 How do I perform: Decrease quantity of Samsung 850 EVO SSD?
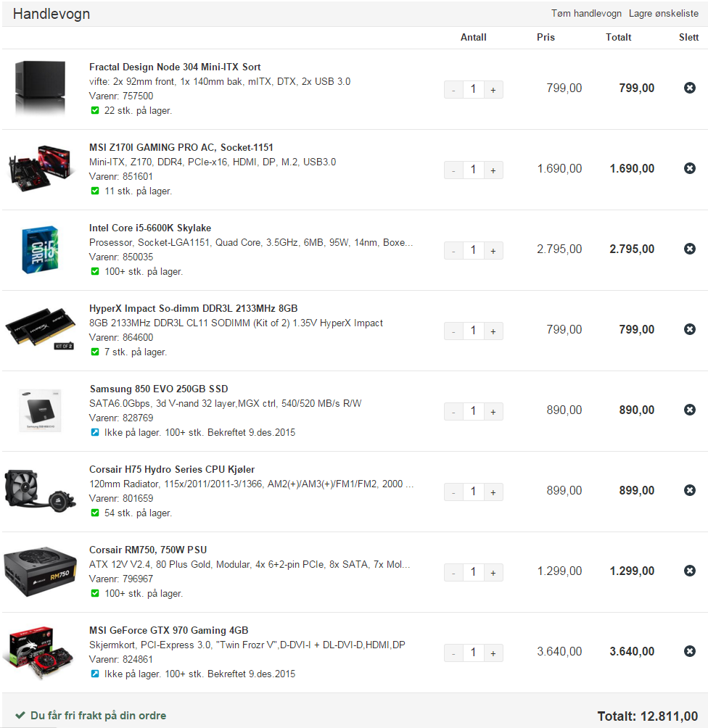[x=453, y=411]
